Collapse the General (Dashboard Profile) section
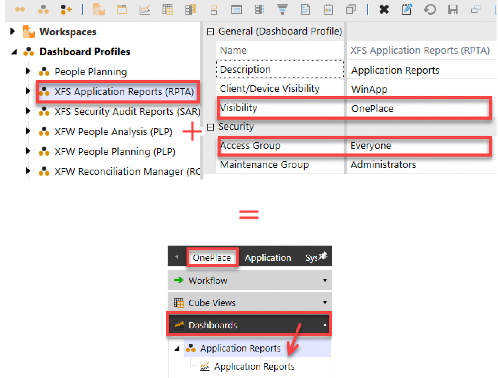 pyautogui.click(x=210, y=32)
